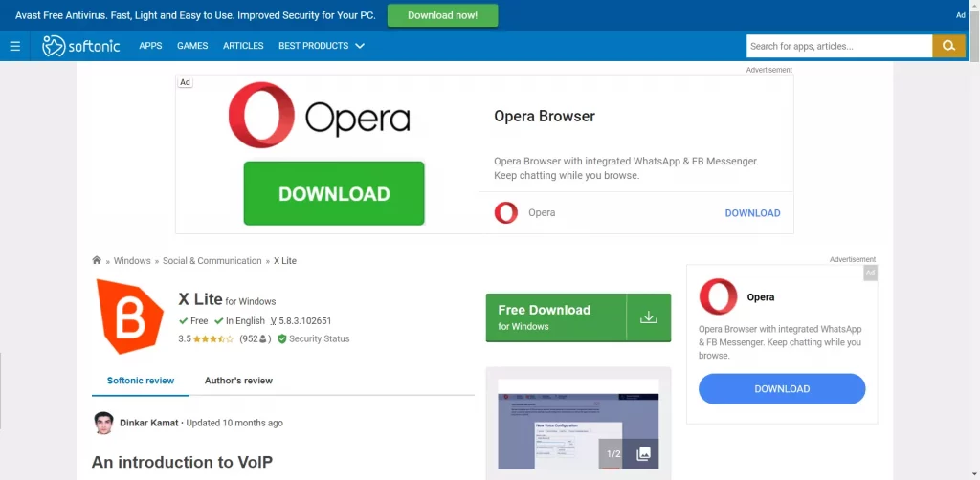Image resolution: width=980 pixels, height=480 pixels.
Task: Click Opera icon in sidebar ad
Action: click(718, 296)
